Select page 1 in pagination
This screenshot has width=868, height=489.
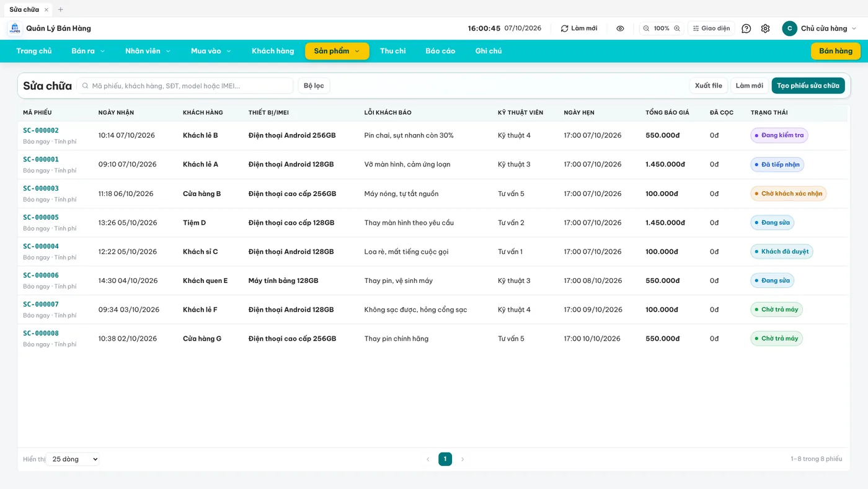coord(445,459)
